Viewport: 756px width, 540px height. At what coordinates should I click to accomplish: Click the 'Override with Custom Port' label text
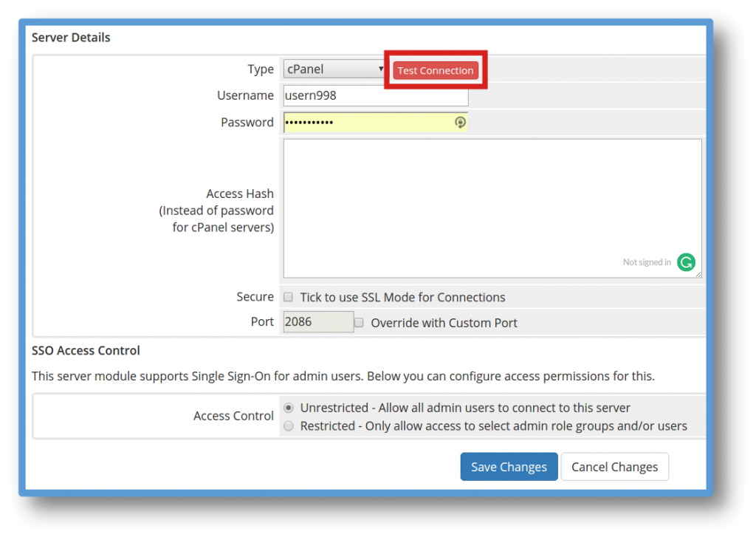[444, 323]
